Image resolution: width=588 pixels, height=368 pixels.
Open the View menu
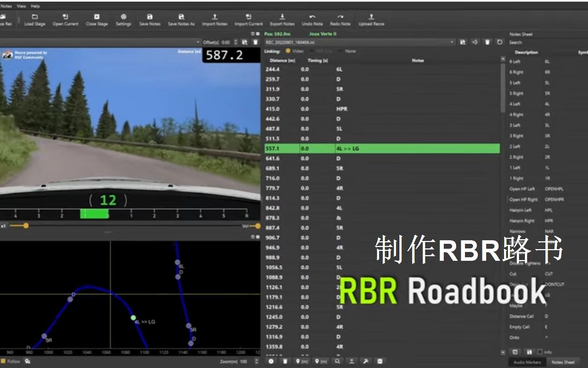[21, 6]
